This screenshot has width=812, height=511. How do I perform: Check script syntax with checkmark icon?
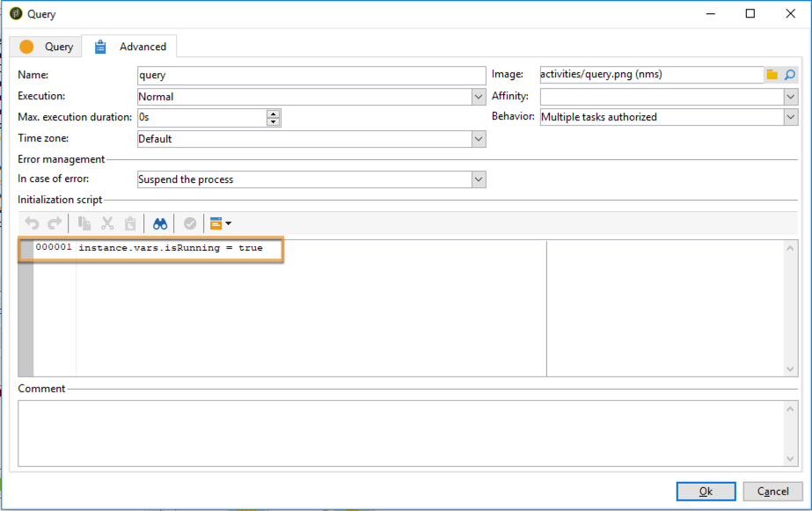click(x=190, y=223)
